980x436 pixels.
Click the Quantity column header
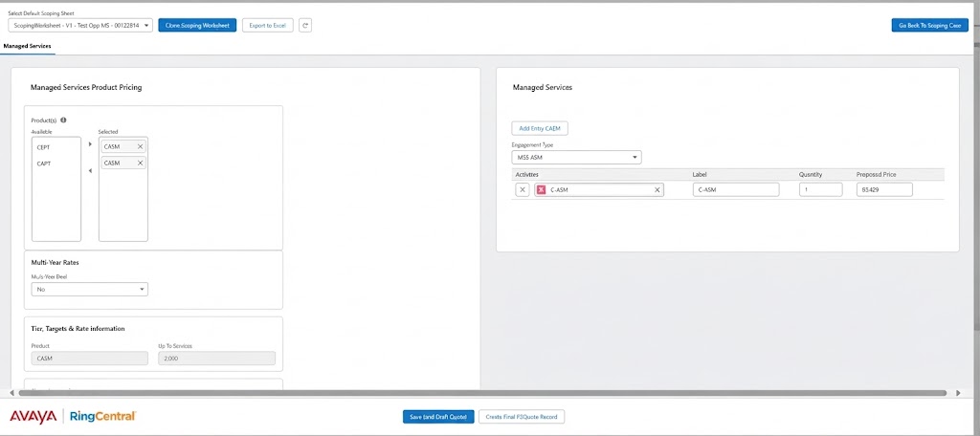coord(812,175)
